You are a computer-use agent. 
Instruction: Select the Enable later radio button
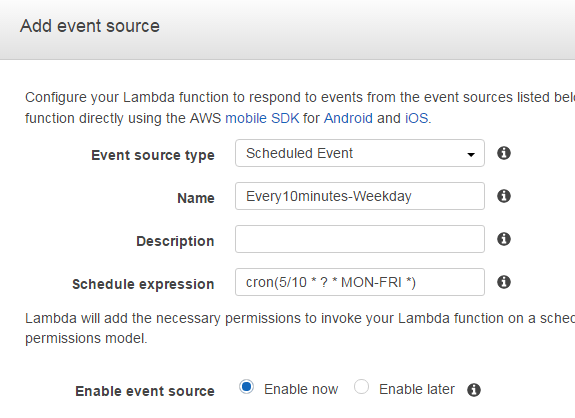362,387
